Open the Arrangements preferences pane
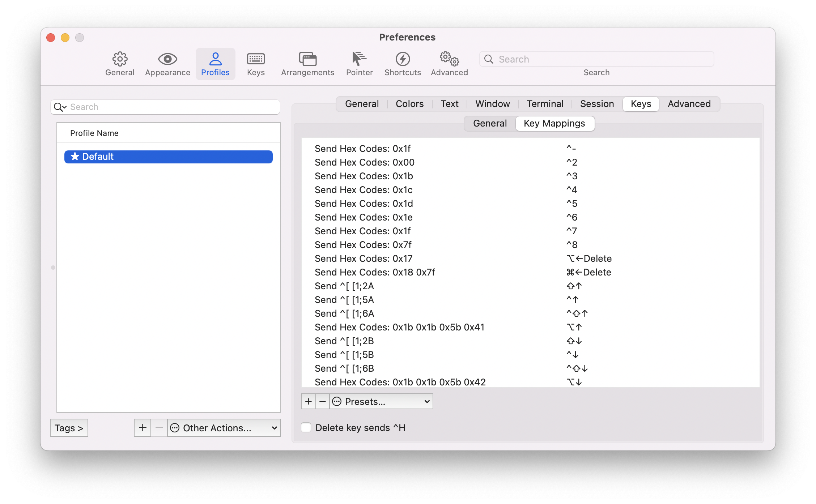 tap(307, 64)
